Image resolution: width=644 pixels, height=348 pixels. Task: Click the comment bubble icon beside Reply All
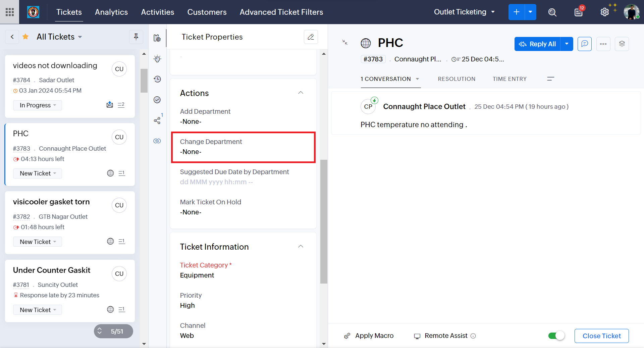pos(584,44)
